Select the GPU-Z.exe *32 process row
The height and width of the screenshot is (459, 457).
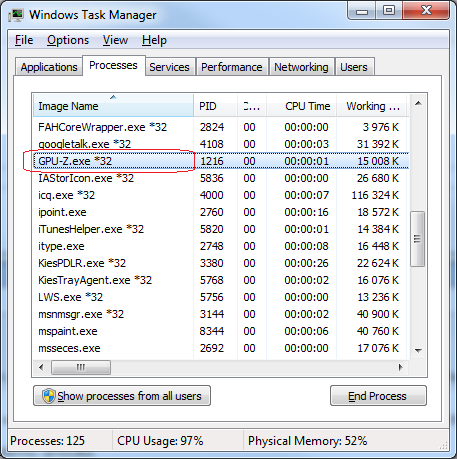tap(221, 161)
